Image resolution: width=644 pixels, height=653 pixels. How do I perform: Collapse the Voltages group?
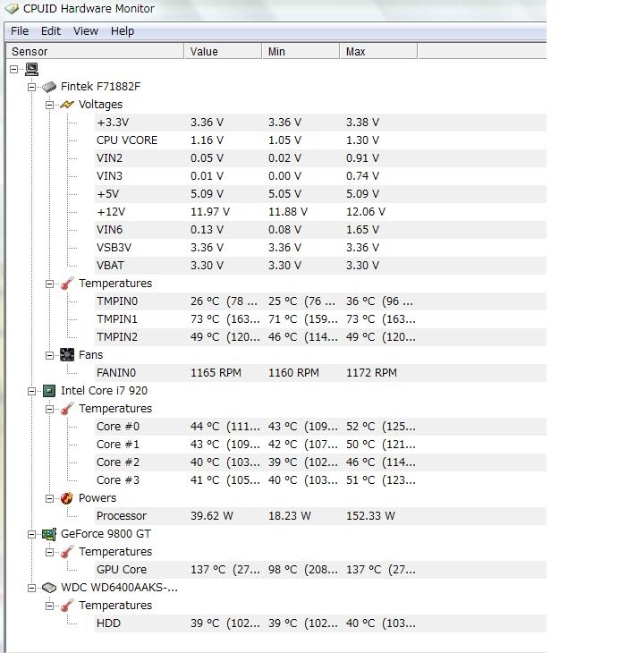[x=49, y=106]
